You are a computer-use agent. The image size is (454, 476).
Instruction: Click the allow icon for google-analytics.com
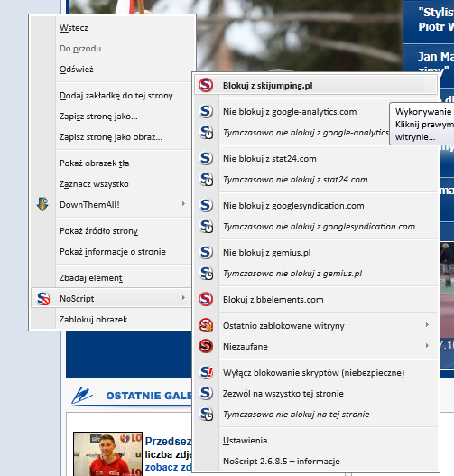tap(206, 111)
